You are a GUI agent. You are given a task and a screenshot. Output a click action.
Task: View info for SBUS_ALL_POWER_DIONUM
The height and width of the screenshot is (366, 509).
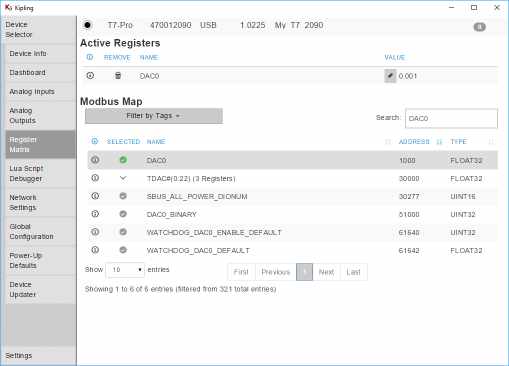95,196
